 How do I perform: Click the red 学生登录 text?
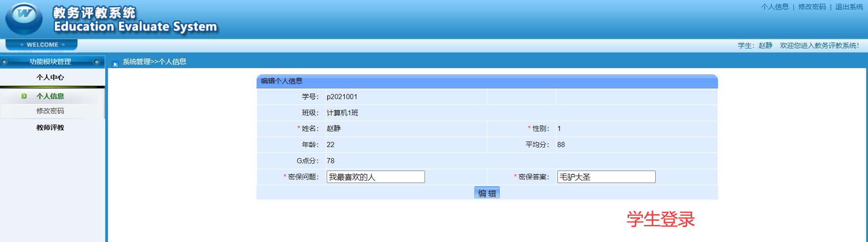click(x=660, y=219)
